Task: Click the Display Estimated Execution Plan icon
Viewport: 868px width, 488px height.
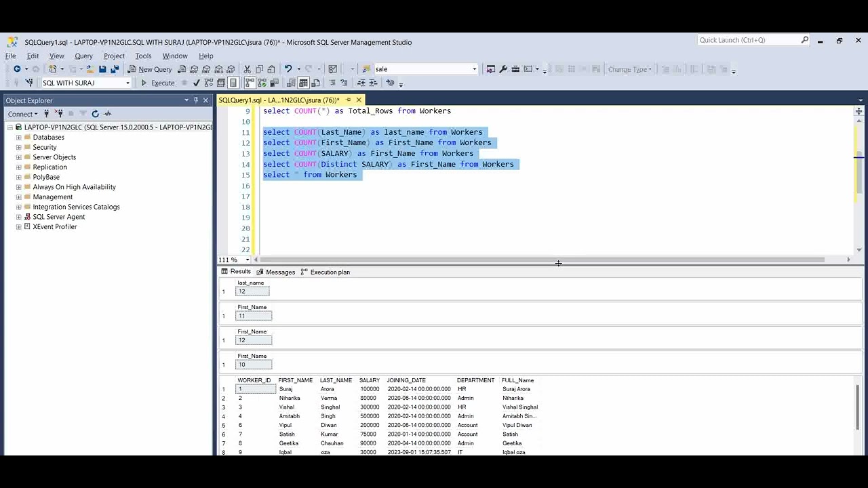Action: pyautogui.click(x=209, y=83)
